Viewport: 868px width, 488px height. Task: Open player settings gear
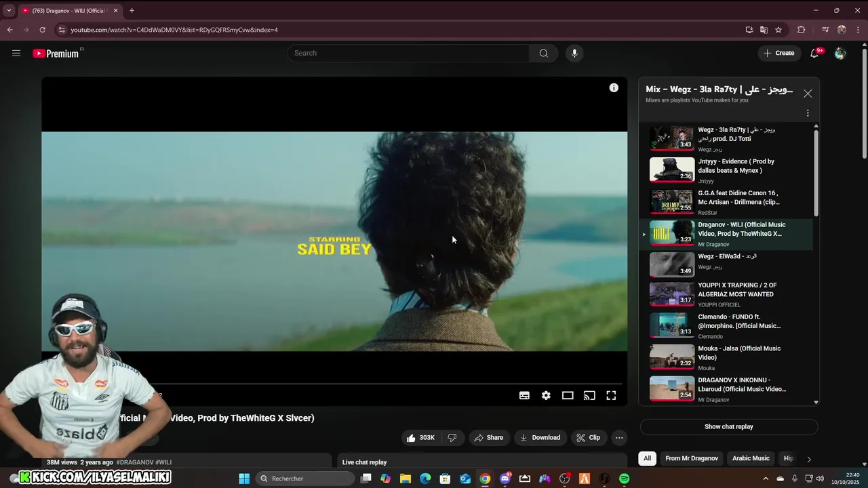tap(546, 395)
